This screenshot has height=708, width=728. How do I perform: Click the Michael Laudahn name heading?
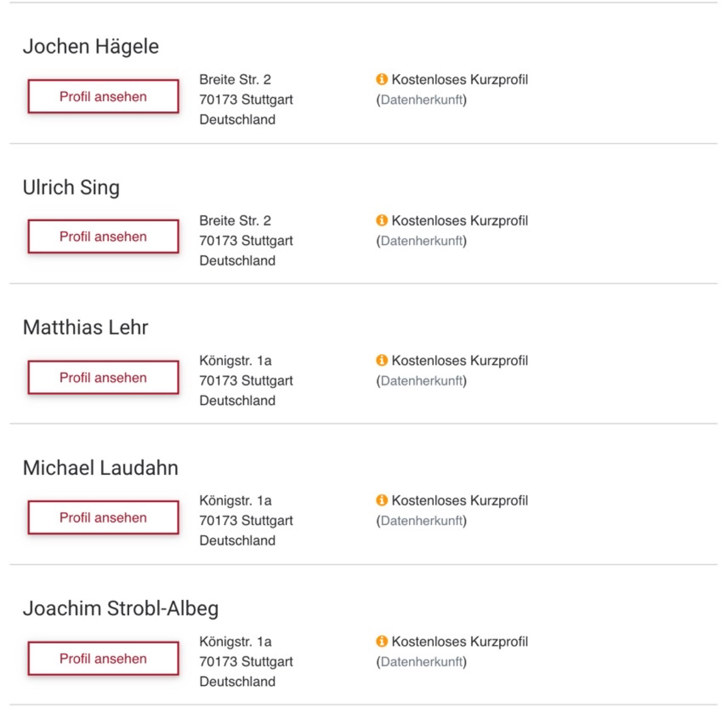[x=100, y=468]
